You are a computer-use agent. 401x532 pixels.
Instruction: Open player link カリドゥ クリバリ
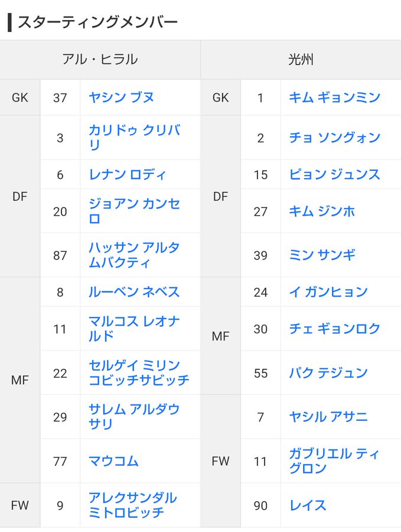coord(135,137)
